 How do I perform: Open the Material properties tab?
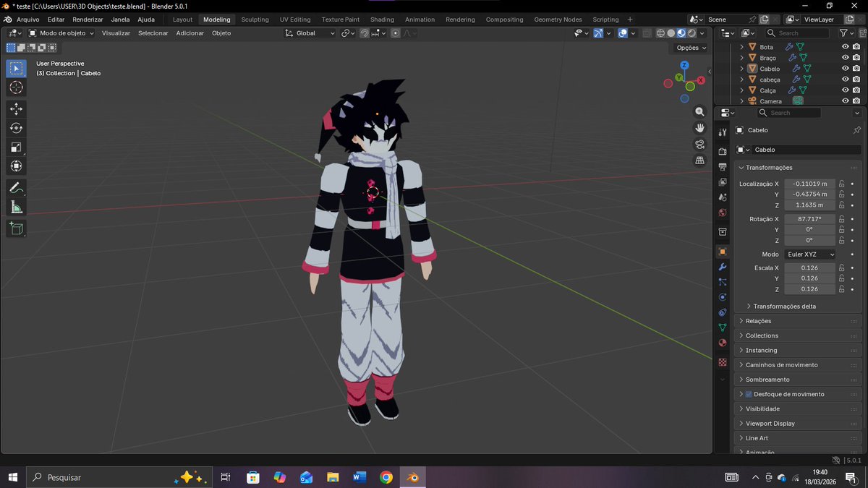coord(722,343)
